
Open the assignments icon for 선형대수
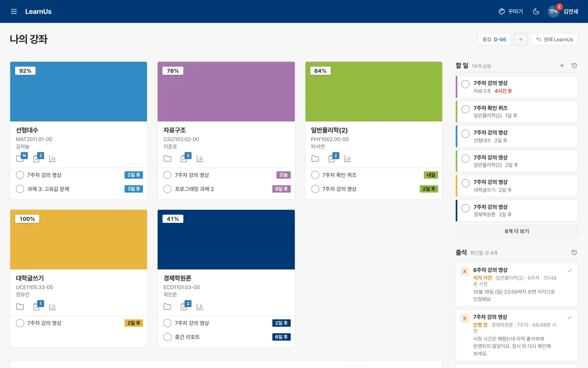click(37, 158)
